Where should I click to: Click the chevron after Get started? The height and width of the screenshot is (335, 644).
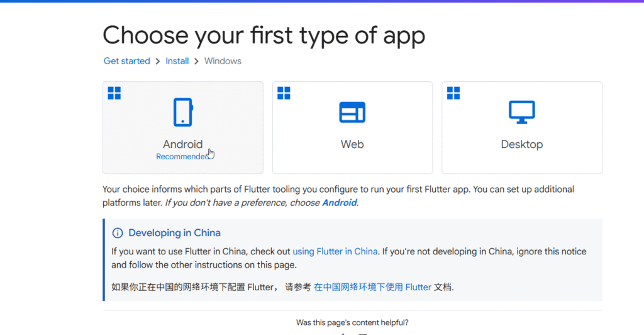(x=158, y=61)
